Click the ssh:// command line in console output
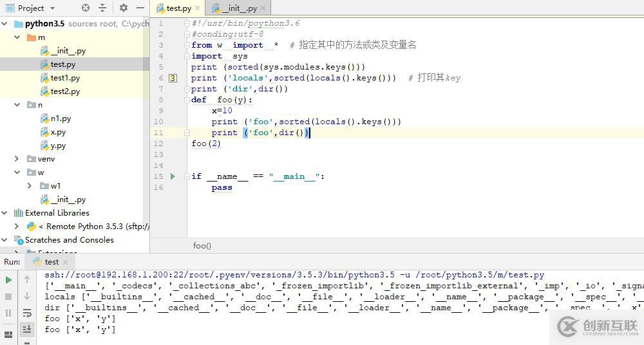 [x=294, y=275]
